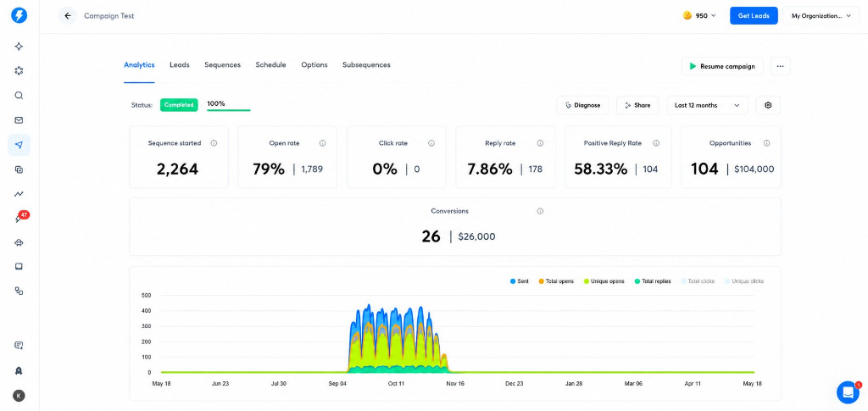This screenshot has height=411, width=868.
Task: Open the sidebar icon with 47 badge
Action: tap(20, 218)
